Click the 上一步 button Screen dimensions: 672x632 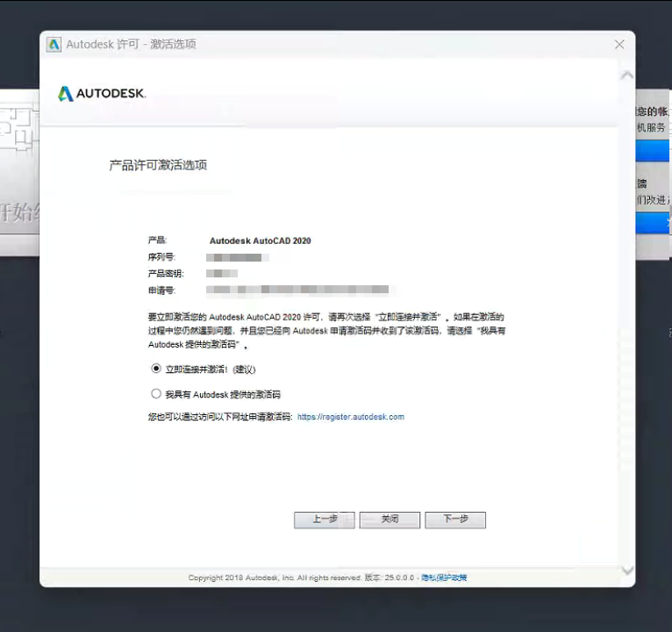pyautogui.click(x=325, y=520)
